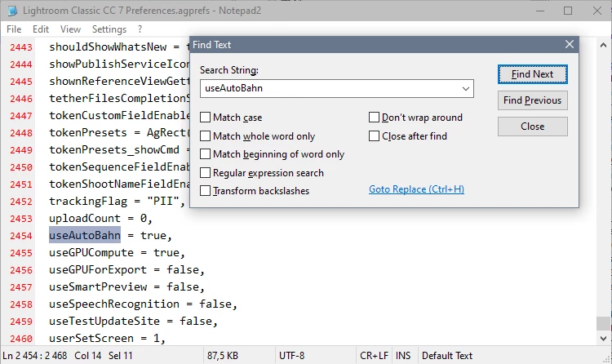Check Don't wrap around

tap(374, 118)
